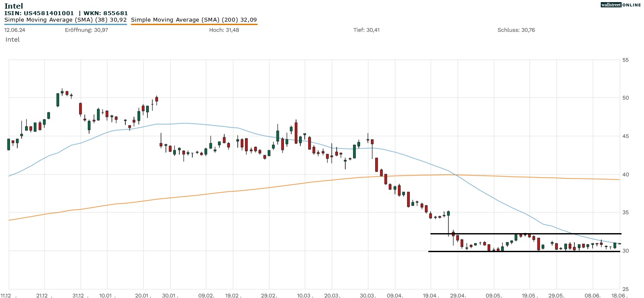Click the Tief 30,41 value
This screenshot has width=644, height=298.
tap(367, 30)
